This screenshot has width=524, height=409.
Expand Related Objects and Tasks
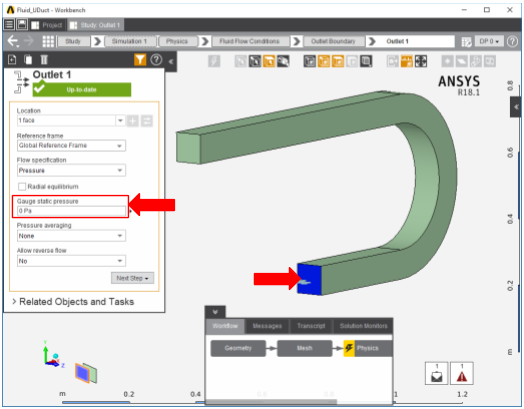[x=73, y=301]
